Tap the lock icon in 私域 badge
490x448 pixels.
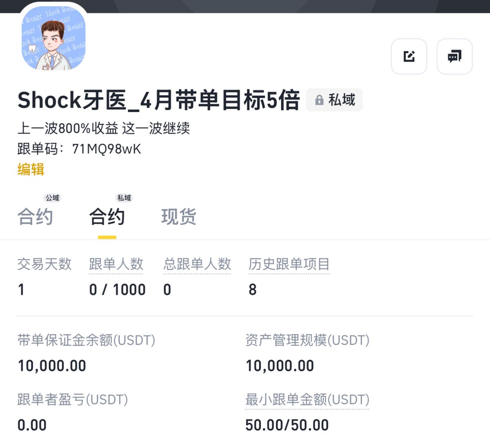[x=319, y=100]
